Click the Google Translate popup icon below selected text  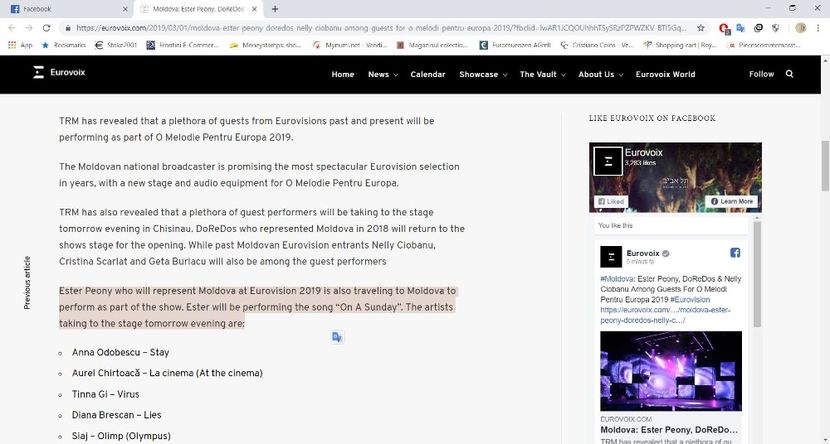(x=337, y=337)
